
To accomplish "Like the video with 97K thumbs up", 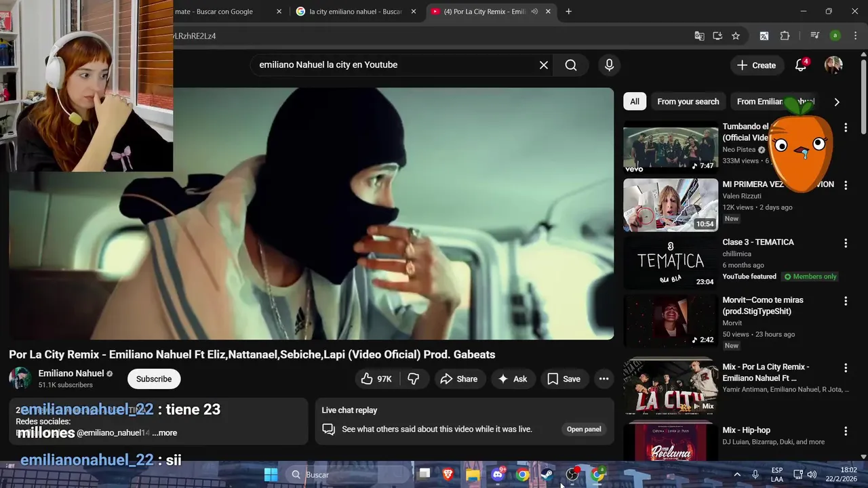I will click(376, 379).
